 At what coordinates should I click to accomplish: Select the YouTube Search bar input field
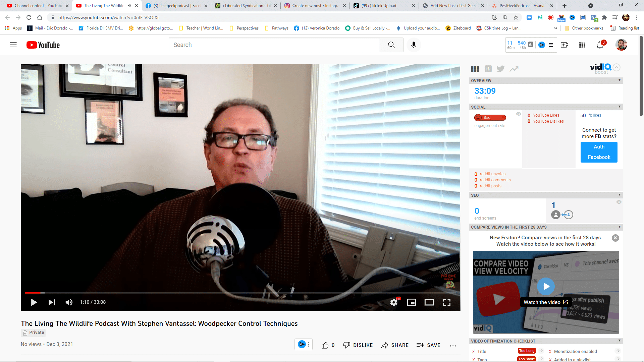tap(274, 45)
